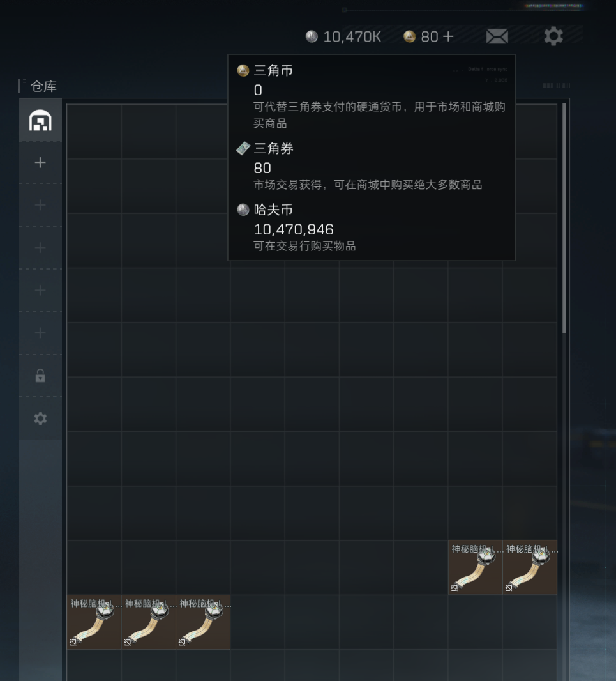This screenshot has height=681, width=616.
Task: Add currency with plus next to 80
Action: [448, 36]
